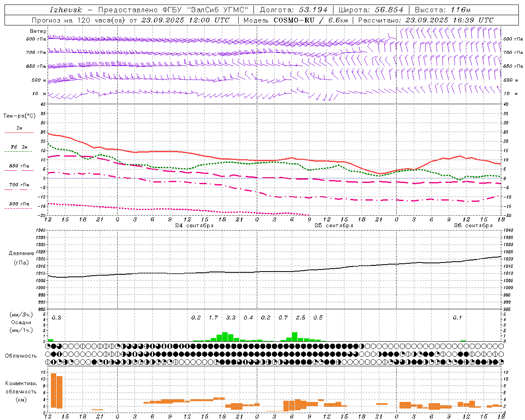525x420 pixels.
Task: Click the forecast start time '23.09.2025 12:00 UTC'
Action: (185, 20)
